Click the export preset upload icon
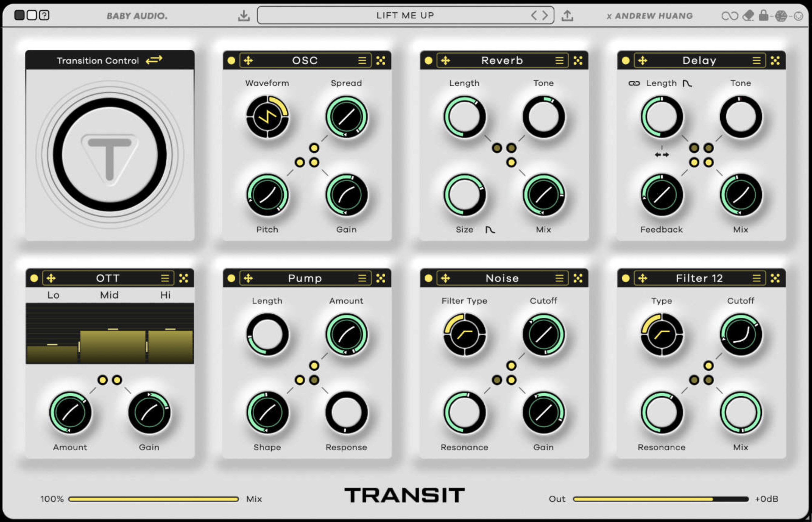812x522 pixels. (567, 16)
